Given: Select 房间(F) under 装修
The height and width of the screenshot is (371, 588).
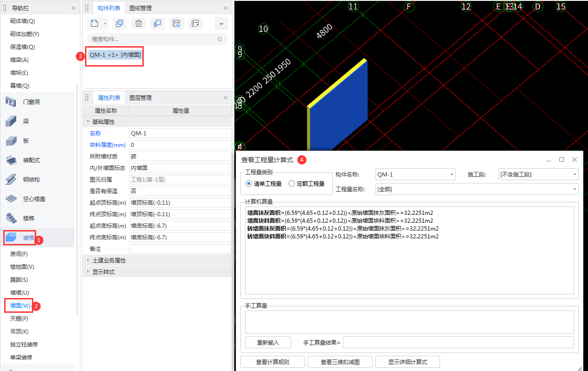Looking at the screenshot, I should click(x=19, y=254).
